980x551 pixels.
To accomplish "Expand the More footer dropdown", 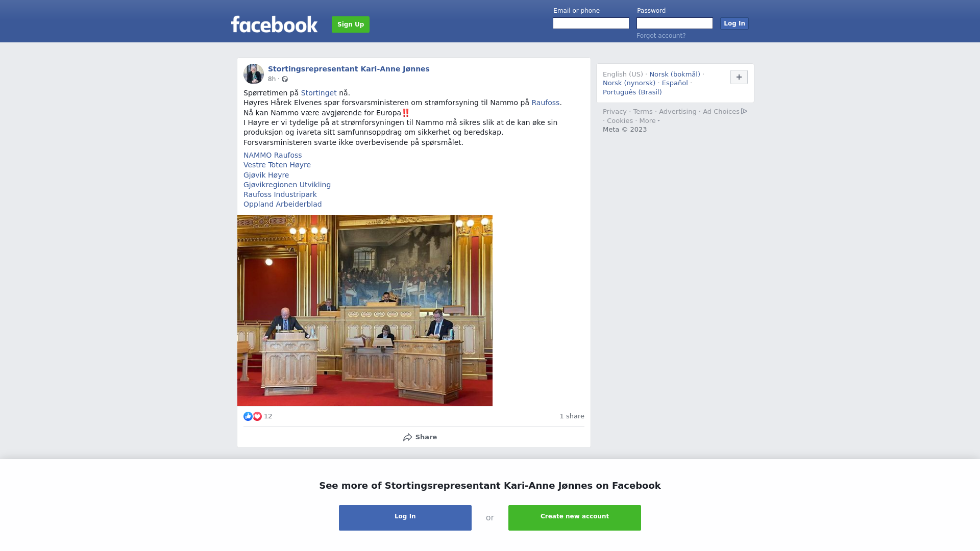I will point(649,121).
